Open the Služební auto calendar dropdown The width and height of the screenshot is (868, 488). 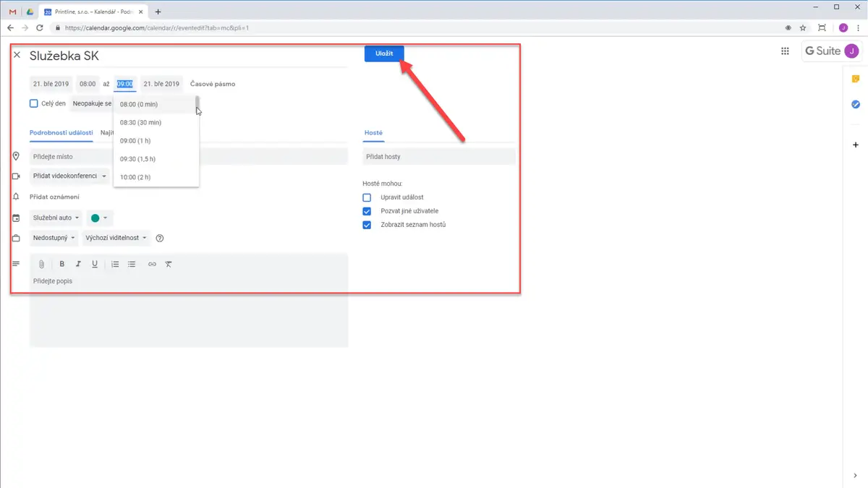coord(56,218)
